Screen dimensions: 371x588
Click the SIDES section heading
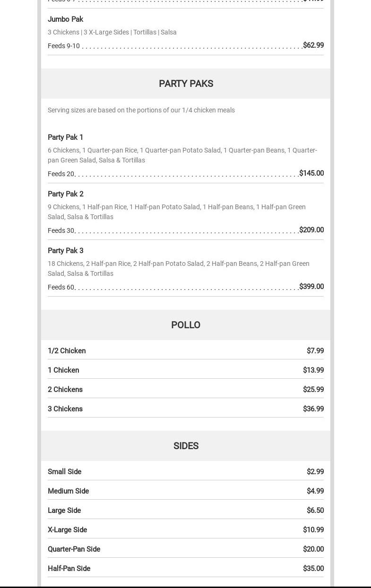point(186,446)
